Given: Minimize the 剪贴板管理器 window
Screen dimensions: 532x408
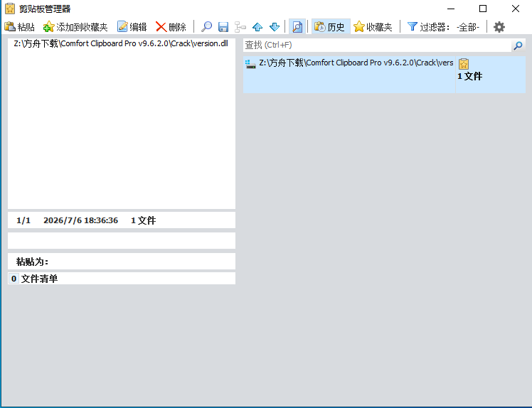Looking at the screenshot, I should (451, 9).
